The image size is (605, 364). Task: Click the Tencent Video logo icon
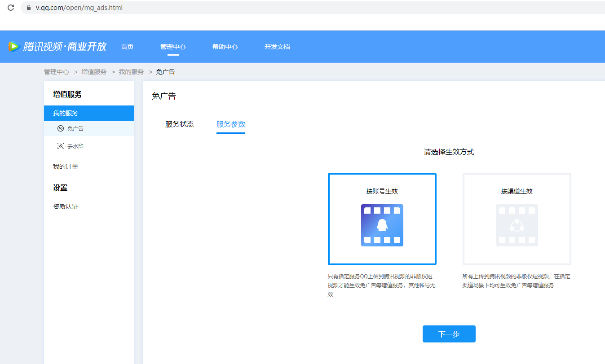(x=13, y=46)
